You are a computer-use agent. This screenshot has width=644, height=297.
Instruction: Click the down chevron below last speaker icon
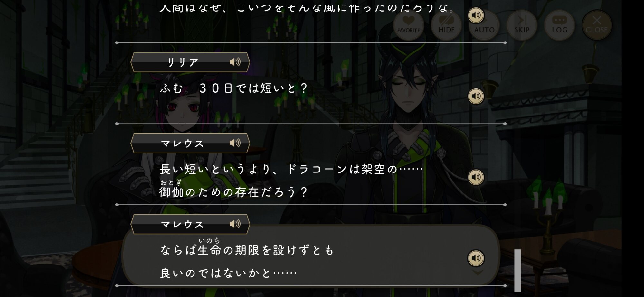coord(477,273)
